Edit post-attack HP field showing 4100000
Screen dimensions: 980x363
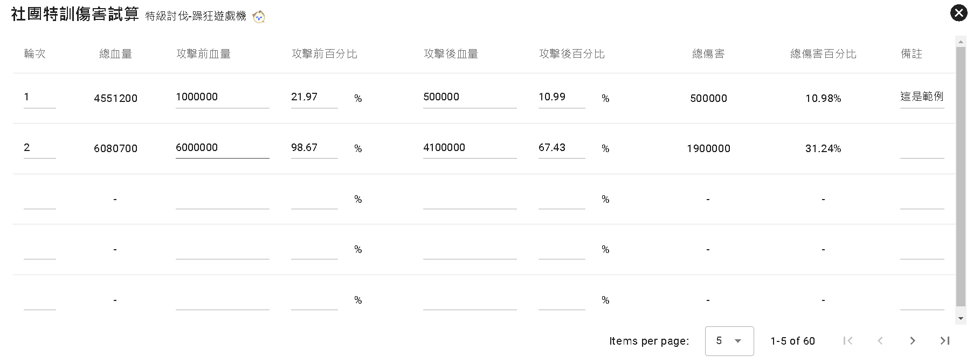click(470, 148)
